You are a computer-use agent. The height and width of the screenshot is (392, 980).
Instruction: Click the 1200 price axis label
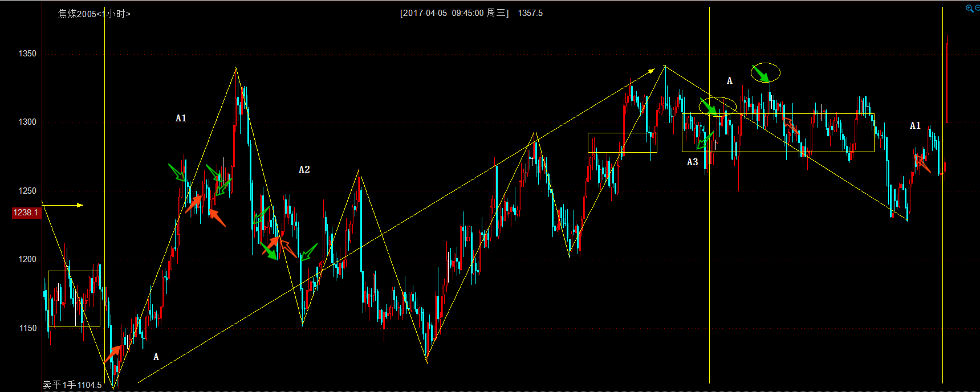(x=27, y=259)
